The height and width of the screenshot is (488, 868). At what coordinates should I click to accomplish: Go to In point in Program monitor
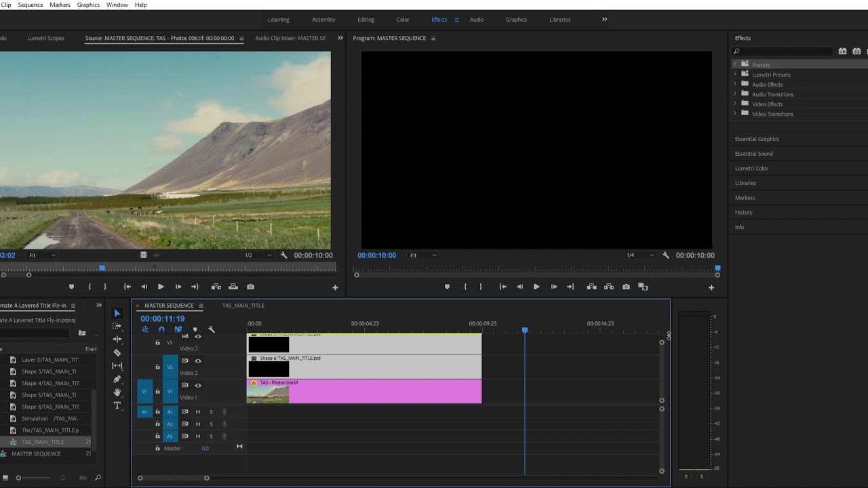pos(502,287)
